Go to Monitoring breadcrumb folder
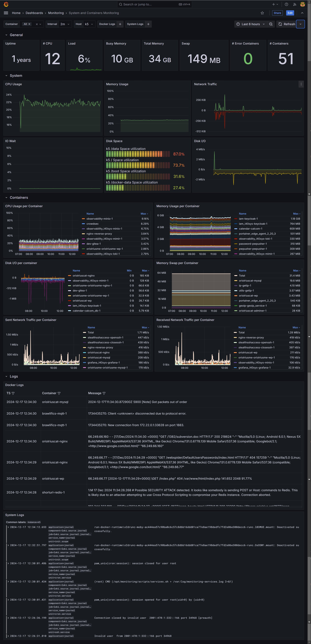The image size is (311, 644). click(56, 13)
